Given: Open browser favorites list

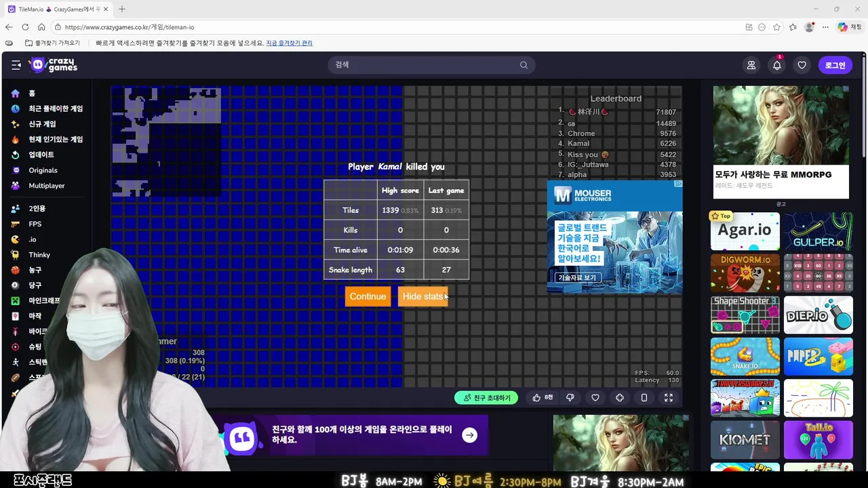Looking at the screenshot, I should [x=793, y=27].
